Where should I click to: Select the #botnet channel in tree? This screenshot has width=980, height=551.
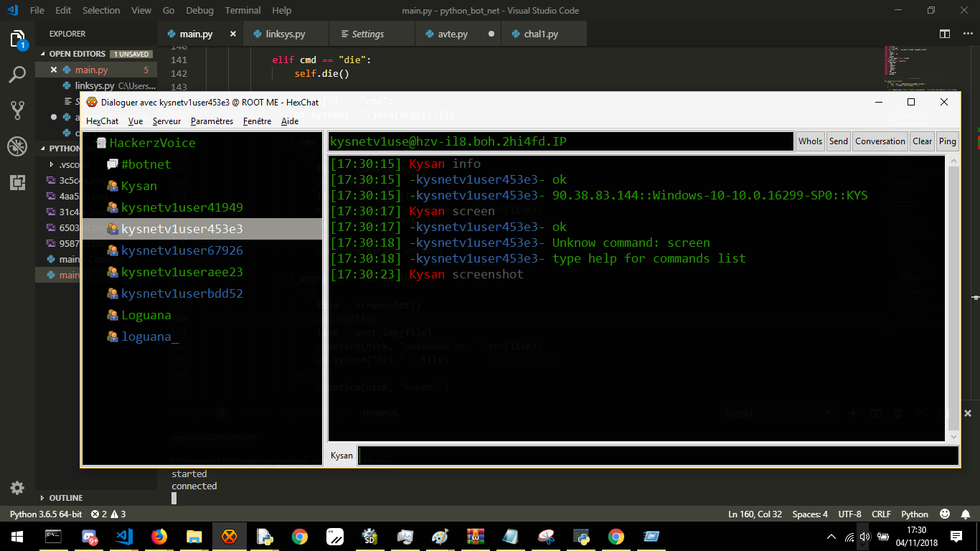click(x=146, y=164)
